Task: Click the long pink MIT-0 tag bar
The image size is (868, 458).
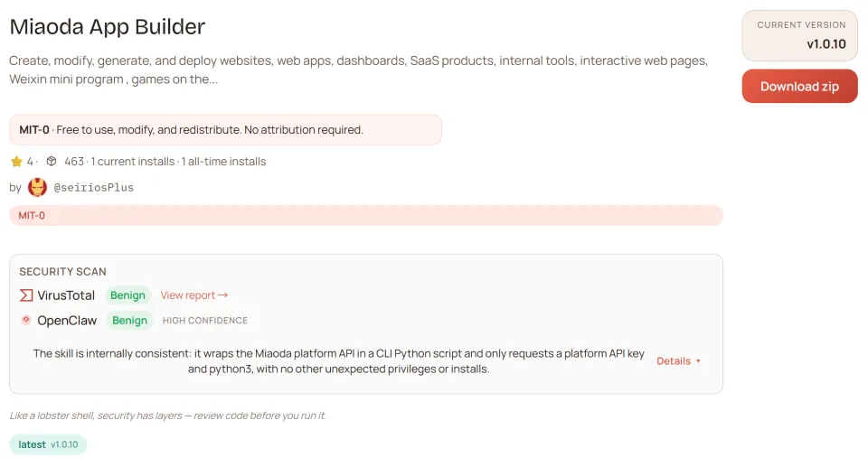Action: pyautogui.click(x=365, y=215)
